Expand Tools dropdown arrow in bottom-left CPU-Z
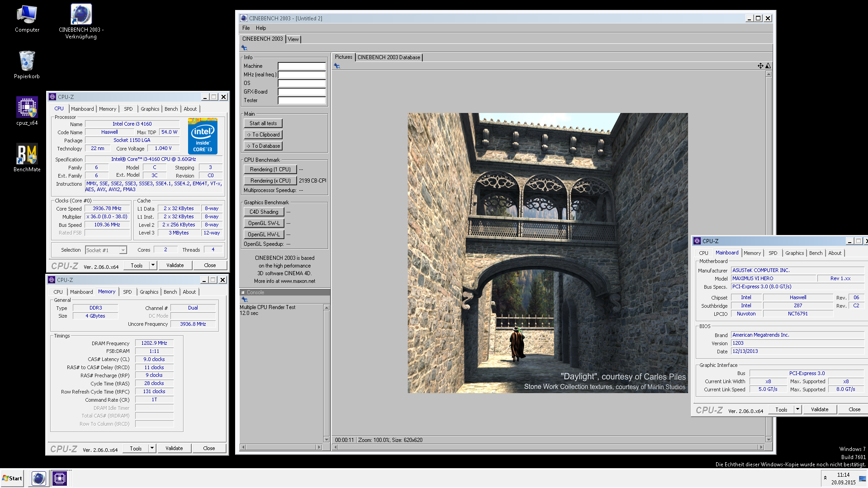Screen dimensions: 868x488 click(x=152, y=448)
